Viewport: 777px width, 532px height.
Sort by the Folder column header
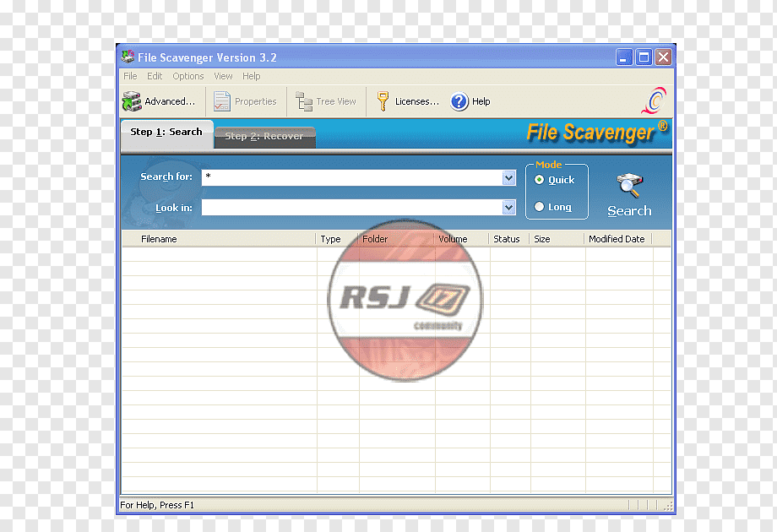pyautogui.click(x=395, y=239)
